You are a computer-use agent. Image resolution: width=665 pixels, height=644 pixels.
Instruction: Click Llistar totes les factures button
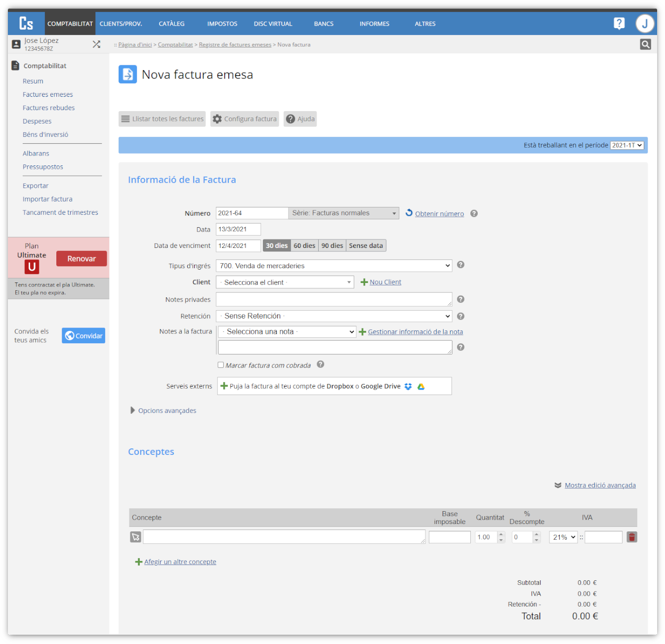[x=162, y=119]
